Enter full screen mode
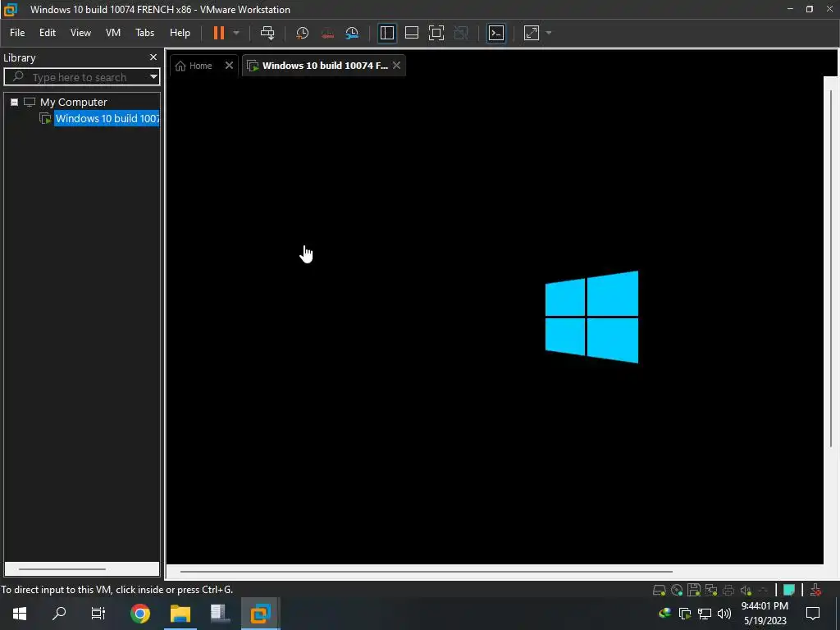 tap(436, 33)
